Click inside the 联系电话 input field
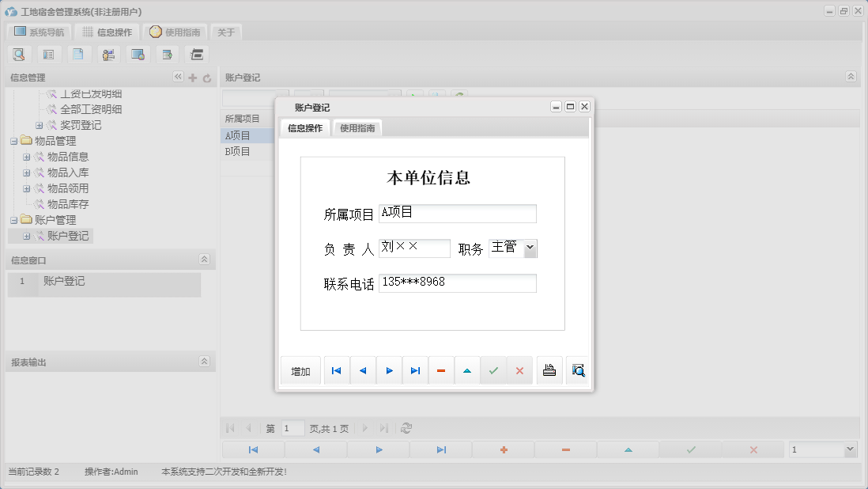Image resolution: width=868 pixels, height=489 pixels. point(457,283)
